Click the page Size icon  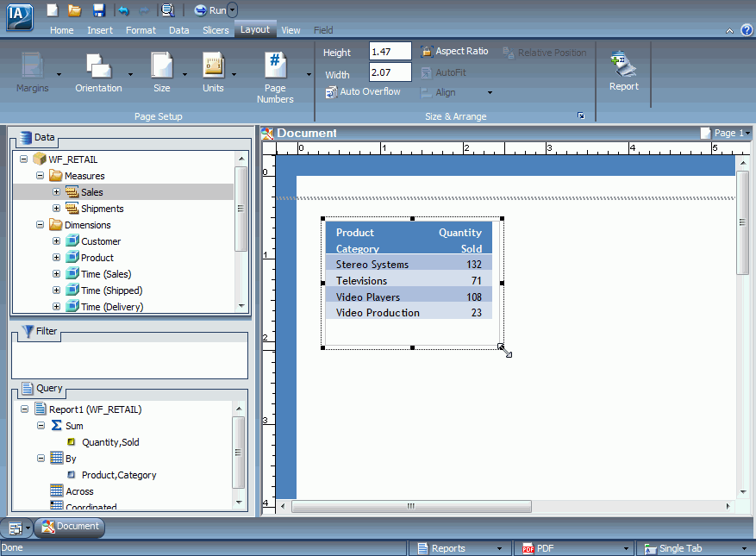(x=161, y=66)
